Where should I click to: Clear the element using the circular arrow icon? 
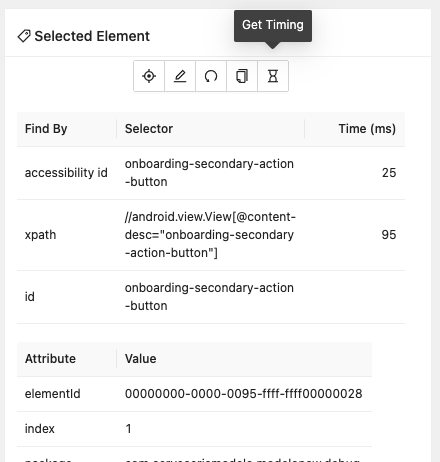tap(211, 76)
